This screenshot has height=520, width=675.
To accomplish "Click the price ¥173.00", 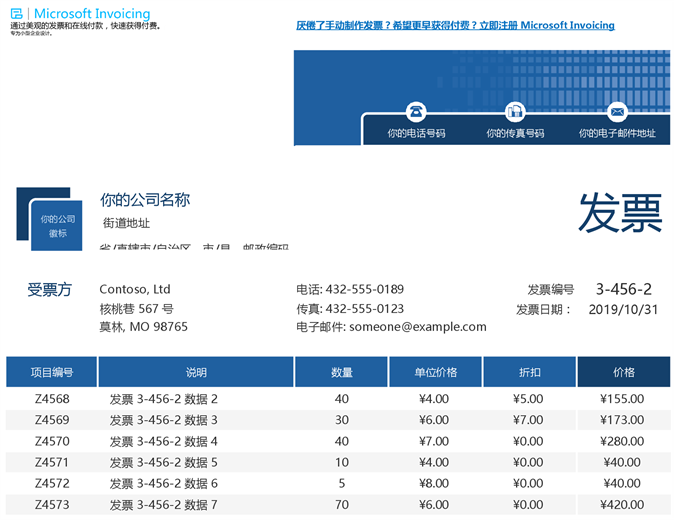I will [x=622, y=420].
